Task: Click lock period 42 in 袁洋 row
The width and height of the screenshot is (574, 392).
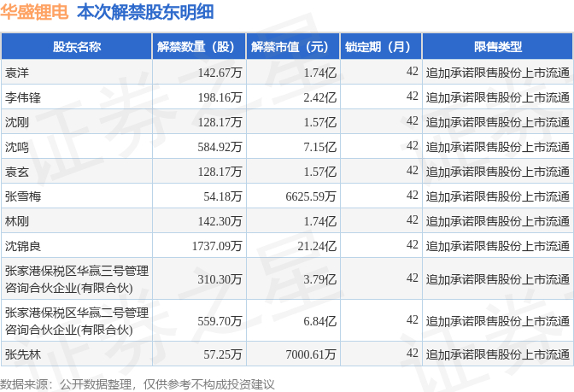Action: (413, 71)
